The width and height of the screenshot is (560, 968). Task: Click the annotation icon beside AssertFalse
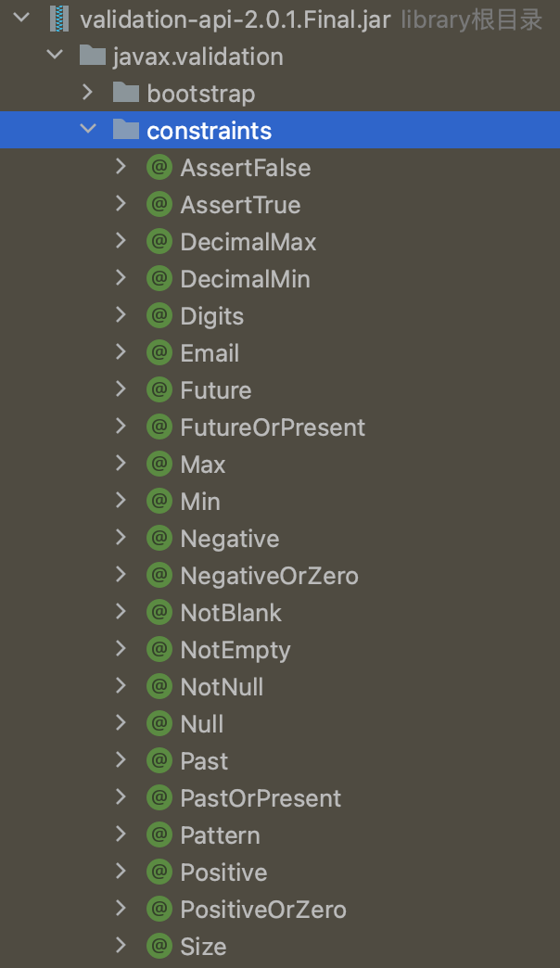pos(159,167)
